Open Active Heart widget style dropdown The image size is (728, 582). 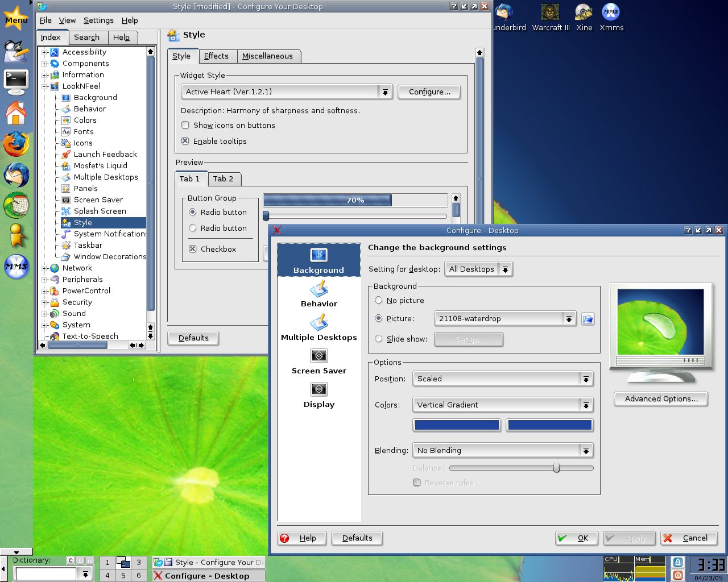pos(287,92)
